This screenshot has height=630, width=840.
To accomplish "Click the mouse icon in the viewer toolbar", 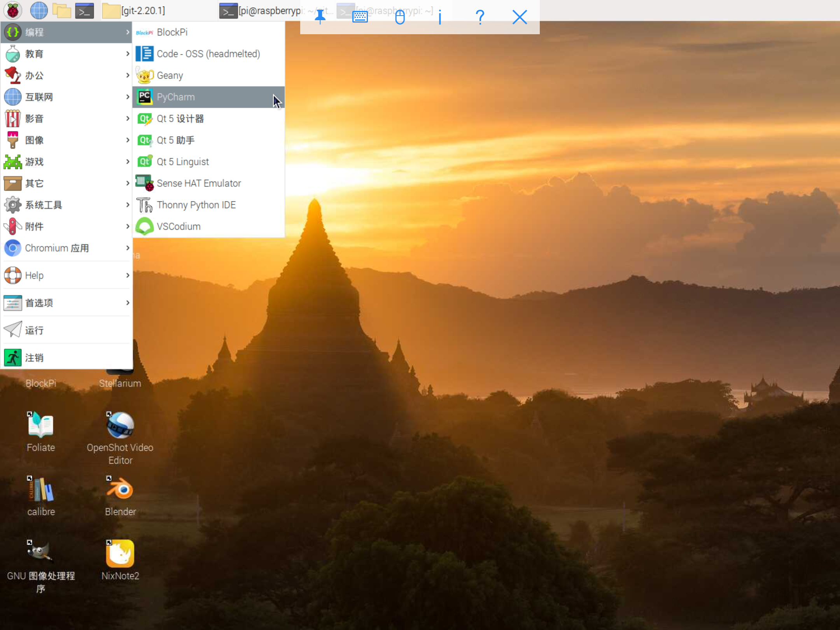I will [400, 17].
